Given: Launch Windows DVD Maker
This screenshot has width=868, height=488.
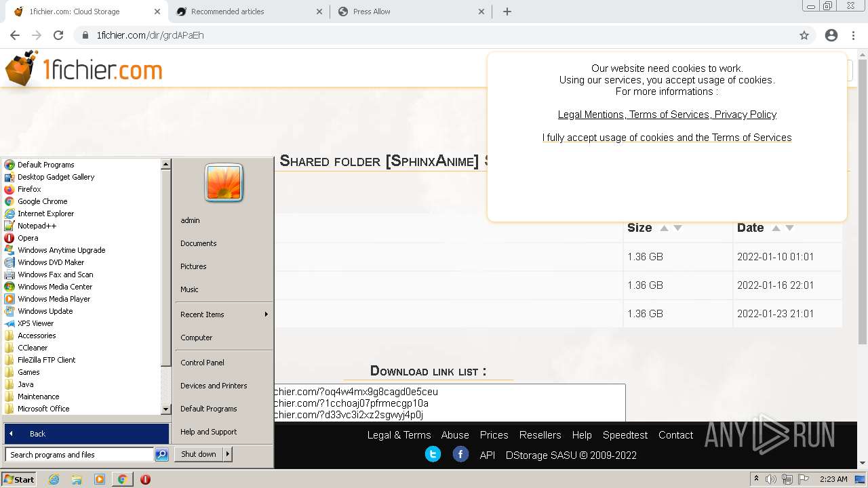Looking at the screenshot, I should point(51,262).
